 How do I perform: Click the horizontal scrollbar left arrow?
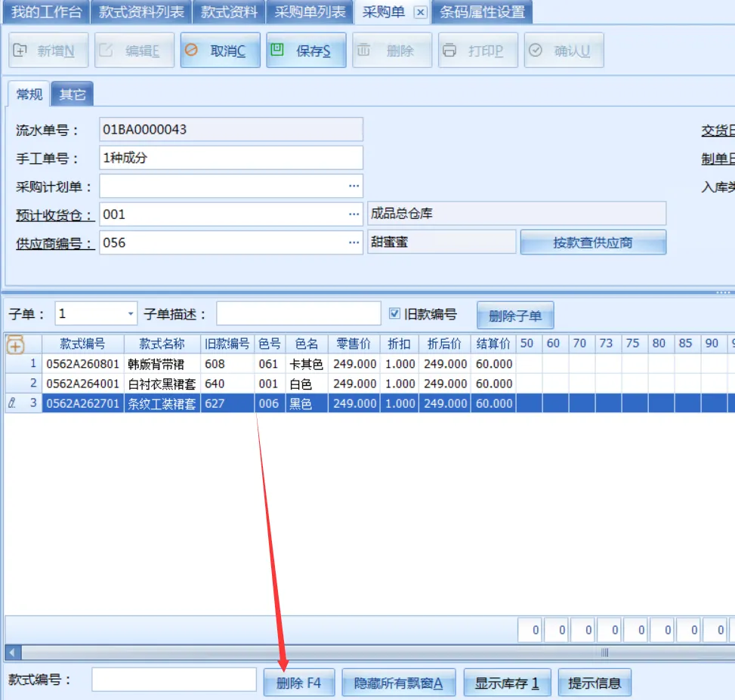(11, 652)
